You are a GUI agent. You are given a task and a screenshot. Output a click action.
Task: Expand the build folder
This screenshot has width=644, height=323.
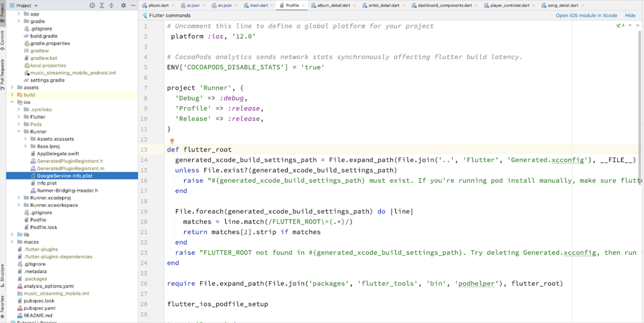click(12, 94)
